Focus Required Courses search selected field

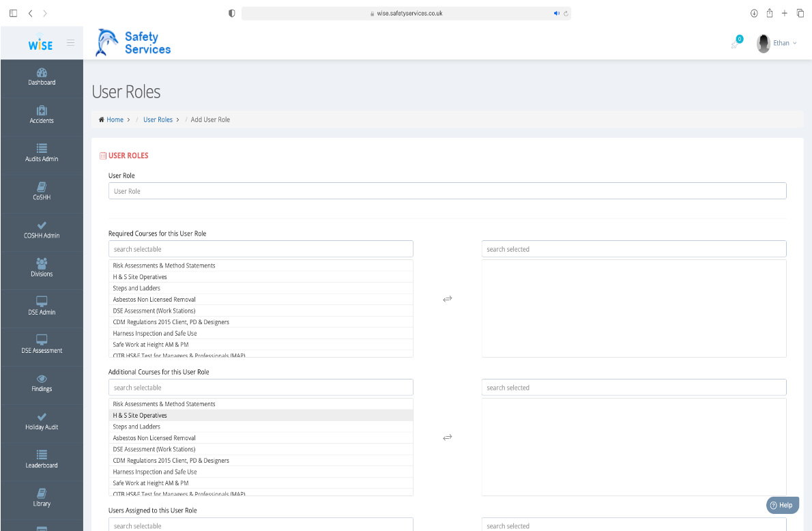click(x=634, y=248)
